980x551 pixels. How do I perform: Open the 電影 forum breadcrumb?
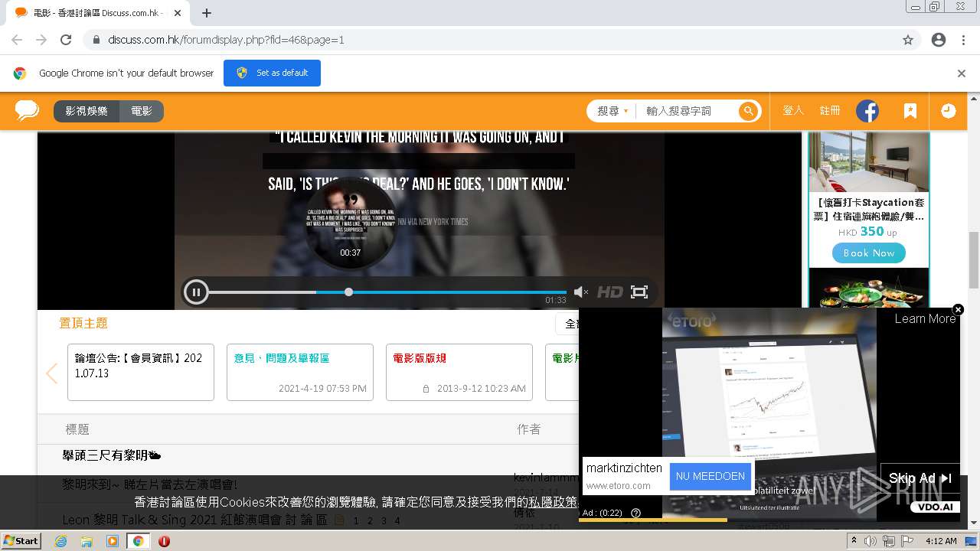pos(142,111)
